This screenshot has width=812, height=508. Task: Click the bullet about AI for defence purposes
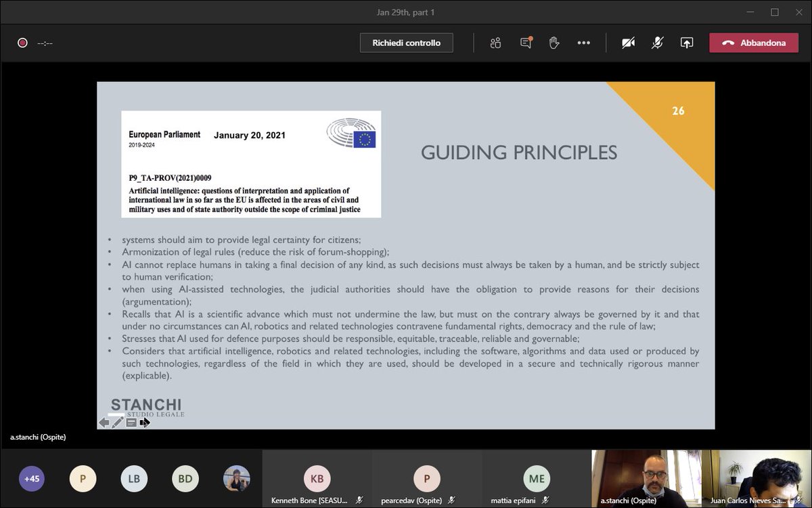click(351, 339)
